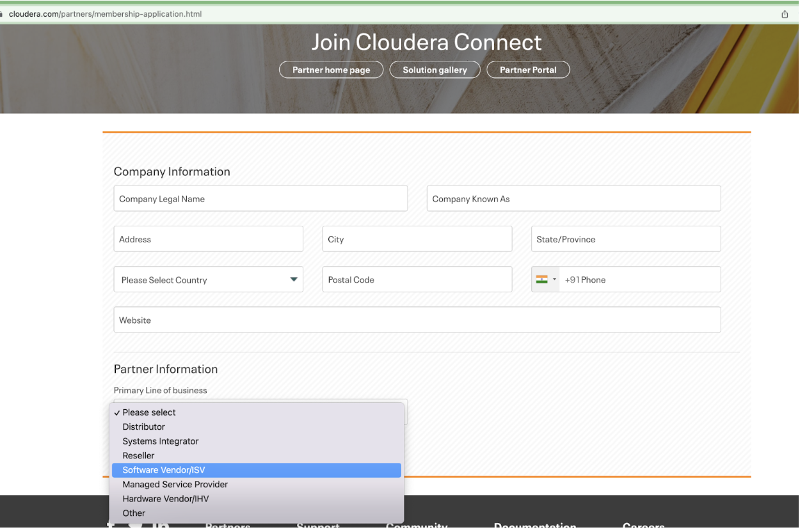Click the Join Cloudera Connect title
This screenshot has height=532, width=800.
point(426,42)
